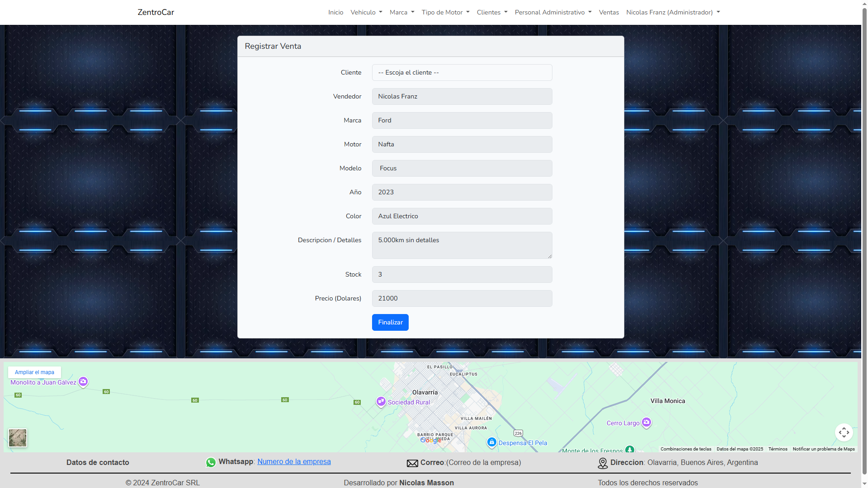The image size is (868, 488).
Task: Click Ampliar el mapa link
Action: tap(34, 372)
